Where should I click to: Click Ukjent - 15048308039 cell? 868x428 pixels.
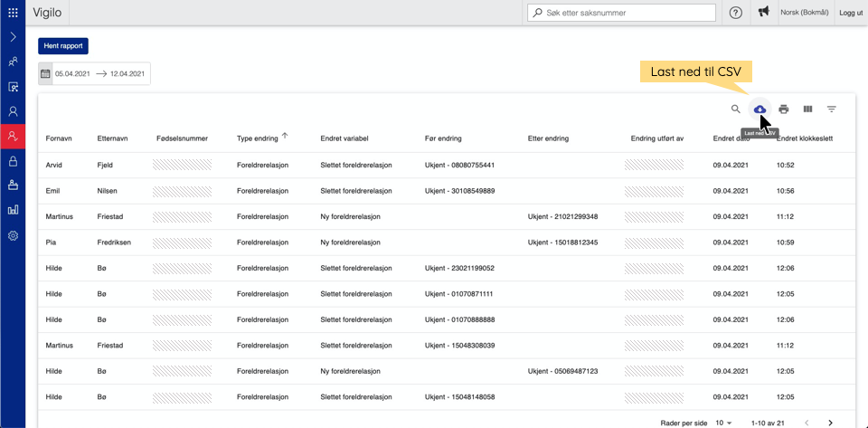pyautogui.click(x=459, y=346)
